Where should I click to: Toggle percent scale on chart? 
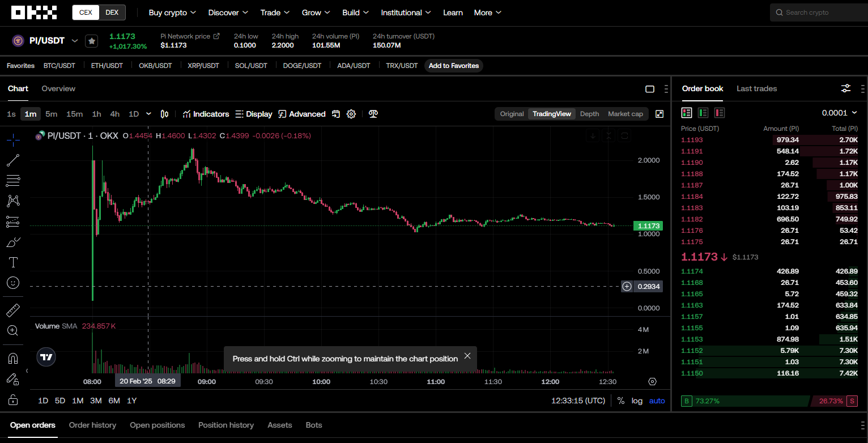(621, 401)
